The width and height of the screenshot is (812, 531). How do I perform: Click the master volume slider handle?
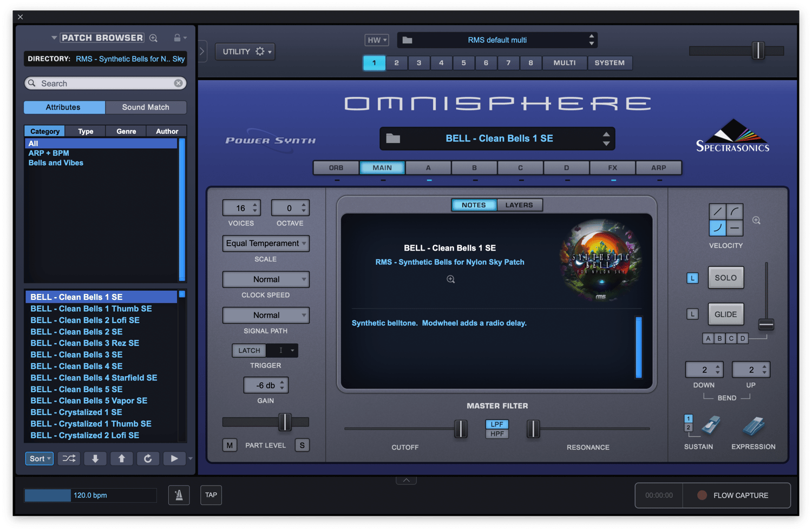758,51
